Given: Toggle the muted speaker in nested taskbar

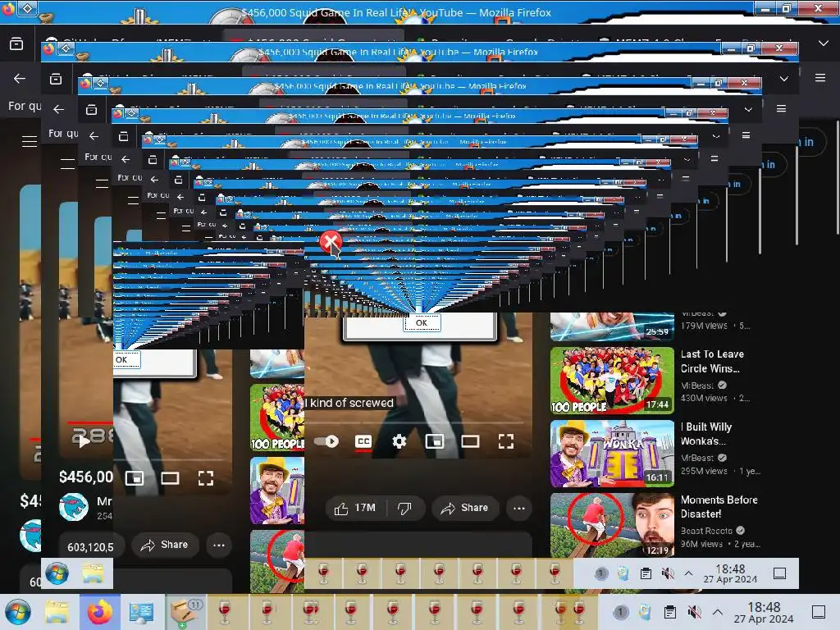Looking at the screenshot, I should 668,573.
